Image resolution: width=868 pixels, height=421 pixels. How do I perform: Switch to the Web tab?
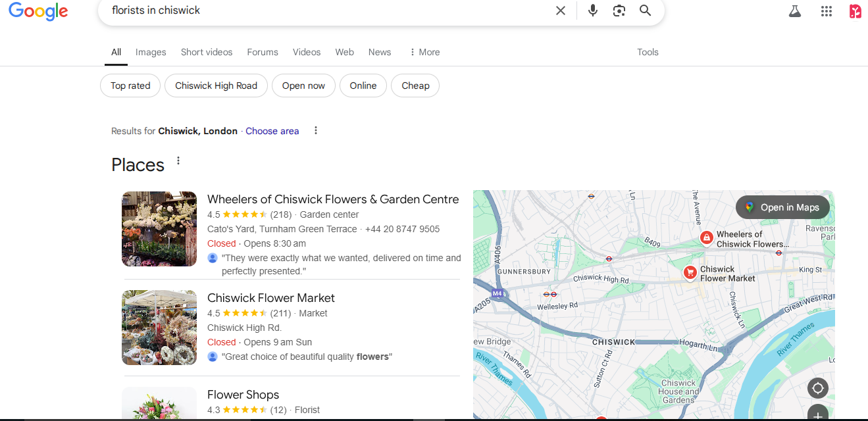point(344,52)
